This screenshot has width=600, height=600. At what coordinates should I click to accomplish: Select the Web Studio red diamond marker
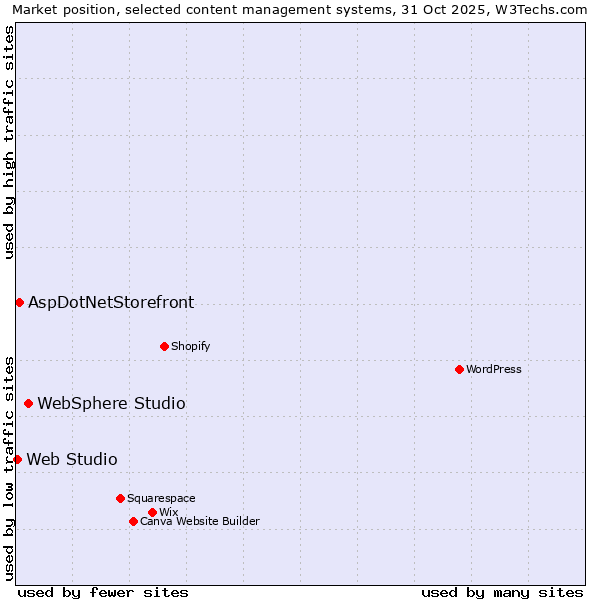coord(17,459)
